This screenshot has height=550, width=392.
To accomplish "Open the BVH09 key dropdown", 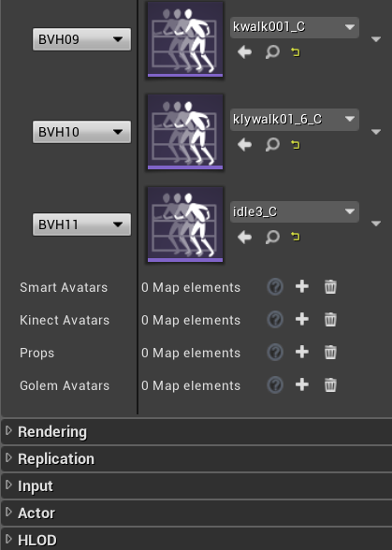I will click(x=81, y=39).
